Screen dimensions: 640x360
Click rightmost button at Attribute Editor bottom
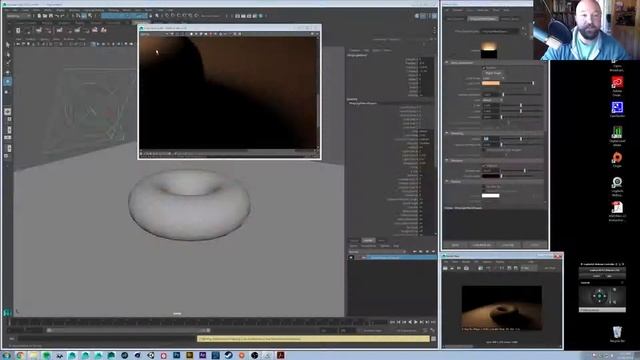[x=534, y=245]
